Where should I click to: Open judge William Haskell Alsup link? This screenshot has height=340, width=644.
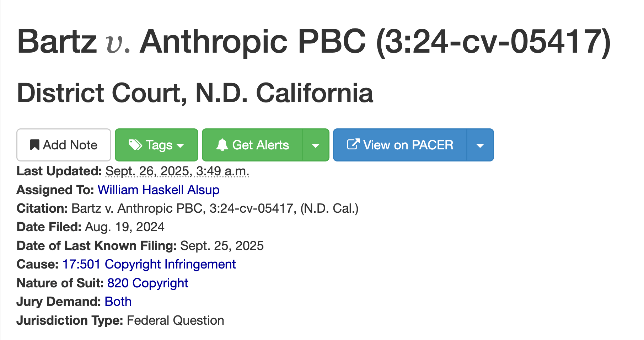tap(159, 190)
